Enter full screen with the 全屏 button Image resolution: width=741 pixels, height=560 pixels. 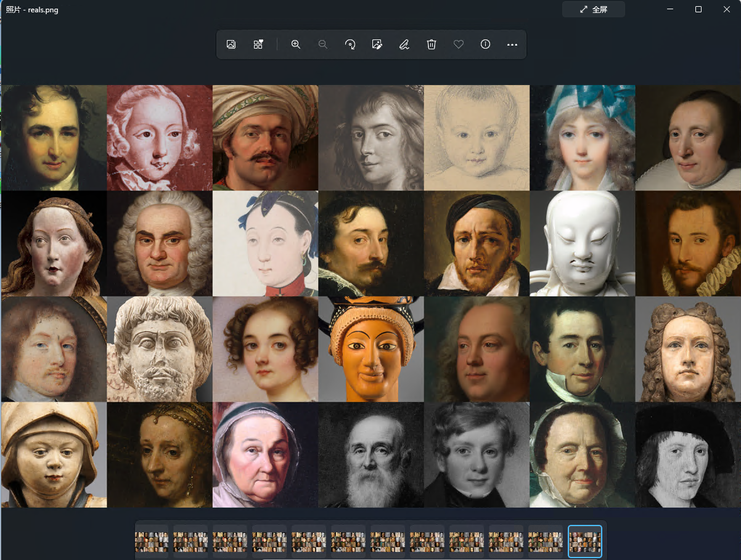(594, 9)
